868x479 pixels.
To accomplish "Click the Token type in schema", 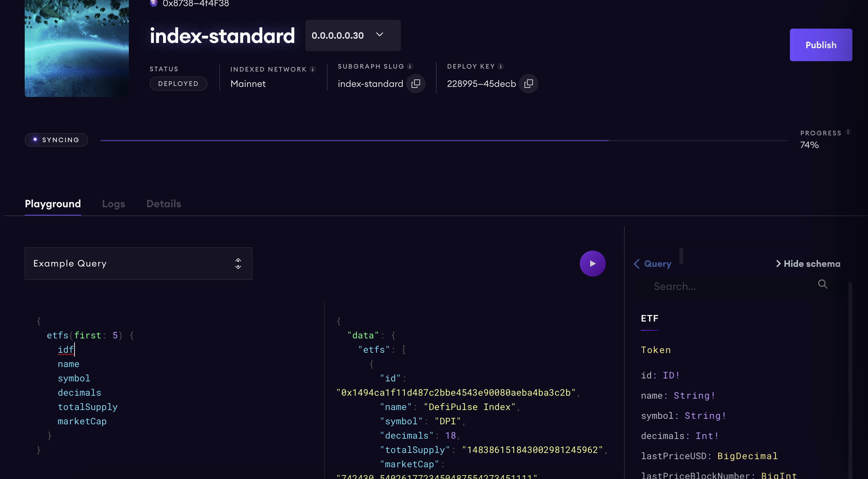I will (656, 350).
